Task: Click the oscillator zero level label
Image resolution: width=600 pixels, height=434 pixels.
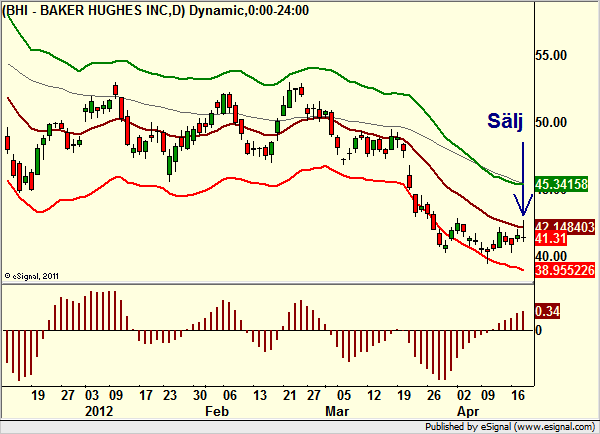Action: (x=538, y=330)
